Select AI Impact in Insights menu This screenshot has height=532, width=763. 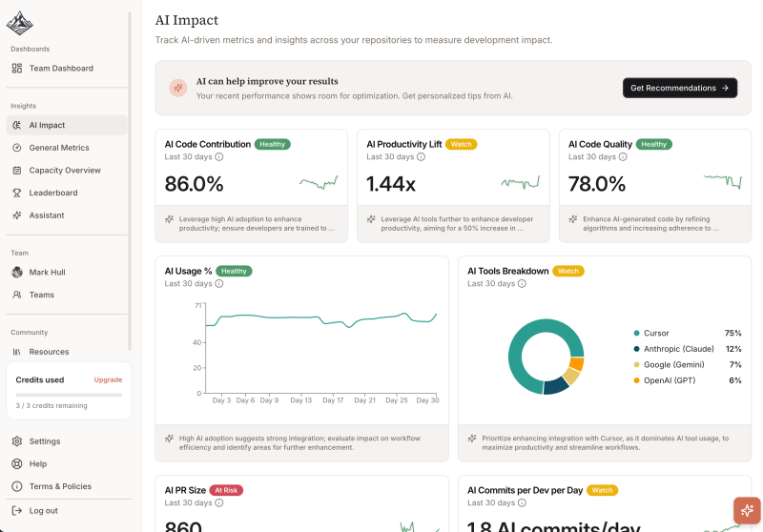click(x=67, y=125)
